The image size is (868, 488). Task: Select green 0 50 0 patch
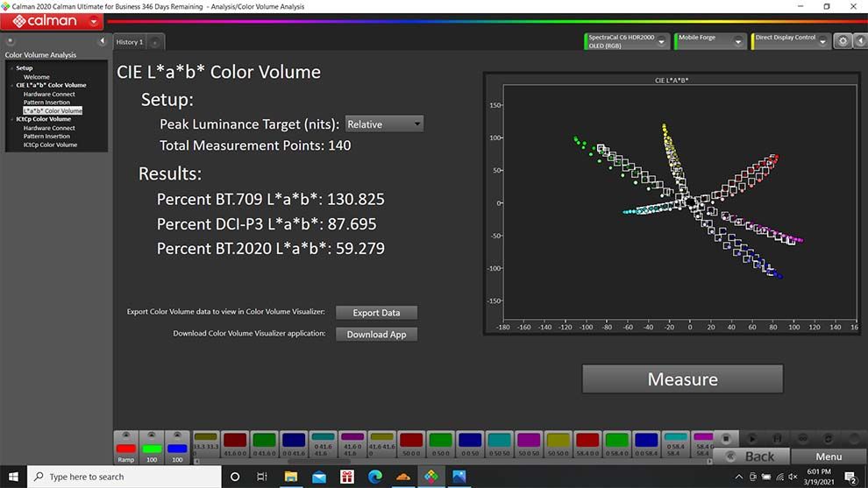tap(441, 444)
